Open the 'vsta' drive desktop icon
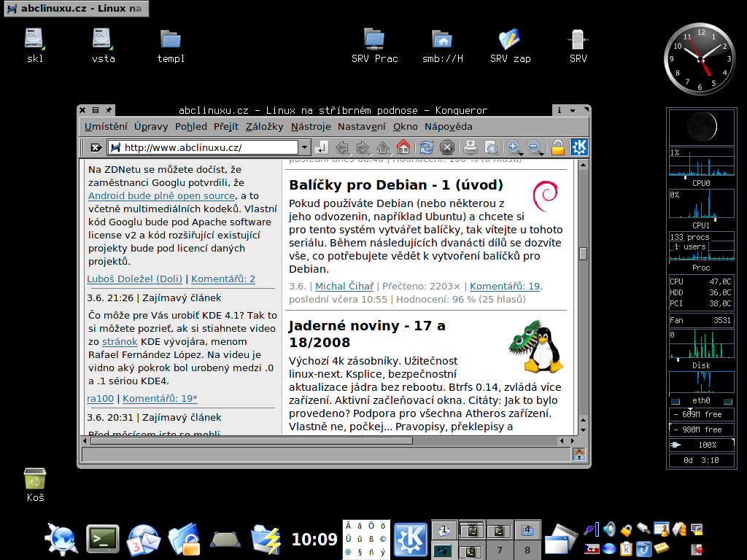This screenshot has width=747, height=560. tap(104, 46)
